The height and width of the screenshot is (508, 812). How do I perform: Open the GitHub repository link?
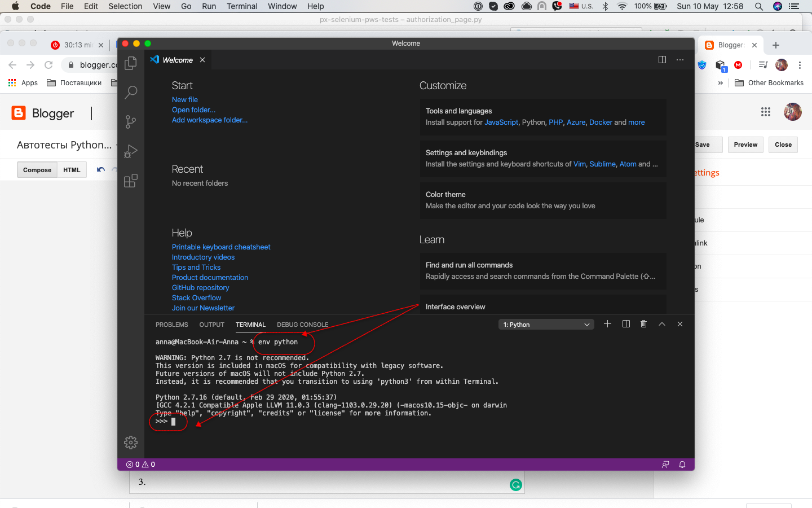point(201,288)
